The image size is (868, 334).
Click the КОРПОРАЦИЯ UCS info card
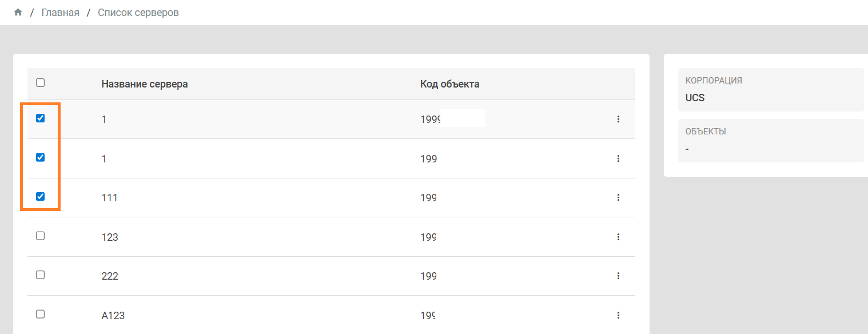770,90
